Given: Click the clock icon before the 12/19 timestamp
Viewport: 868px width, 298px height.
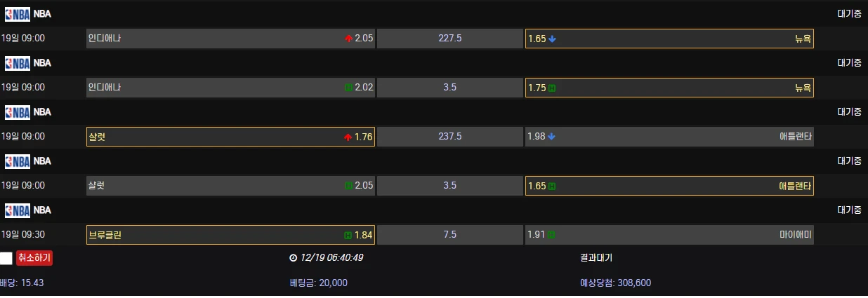Looking at the screenshot, I should point(293,257).
